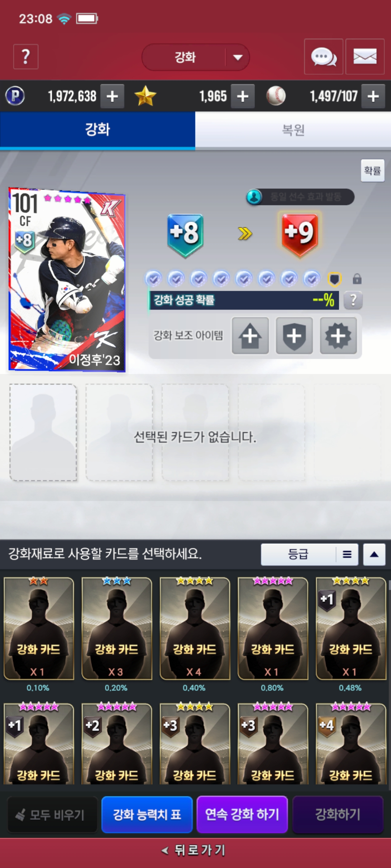The width and height of the screenshot is (391, 868).
Task: Click the success rate question mark icon
Action: point(353,300)
